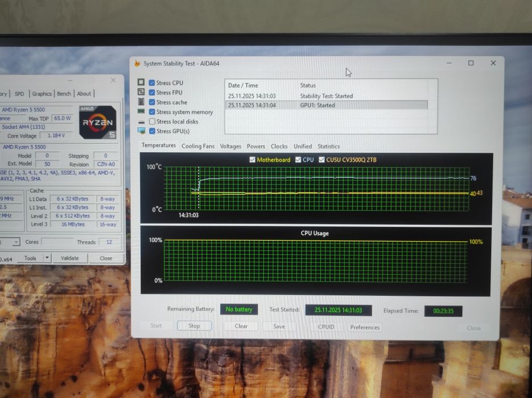Click the Validate button in CPU-Z
The height and width of the screenshot is (398, 532).
click(70, 258)
